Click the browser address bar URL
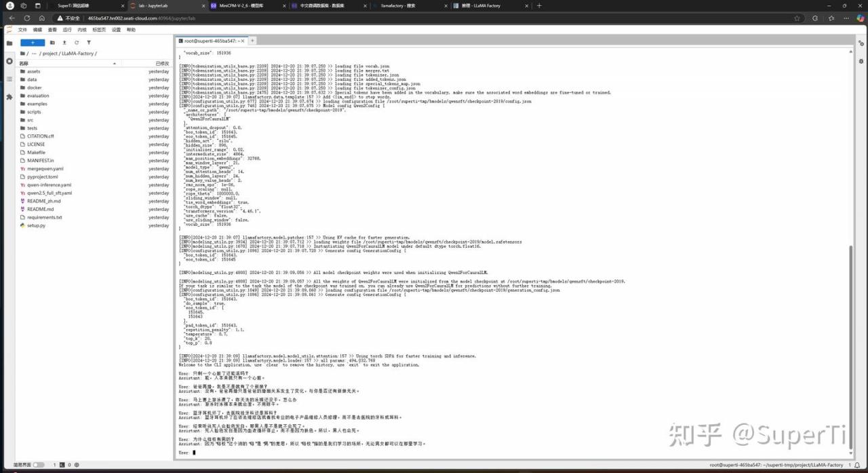This screenshot has height=473, width=868. click(142, 18)
